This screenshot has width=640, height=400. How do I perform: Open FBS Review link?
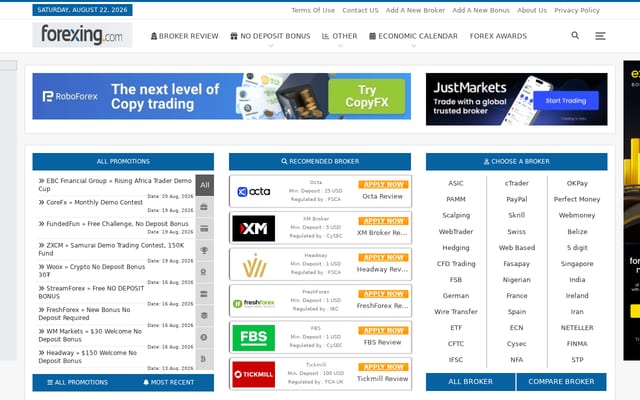point(382,342)
